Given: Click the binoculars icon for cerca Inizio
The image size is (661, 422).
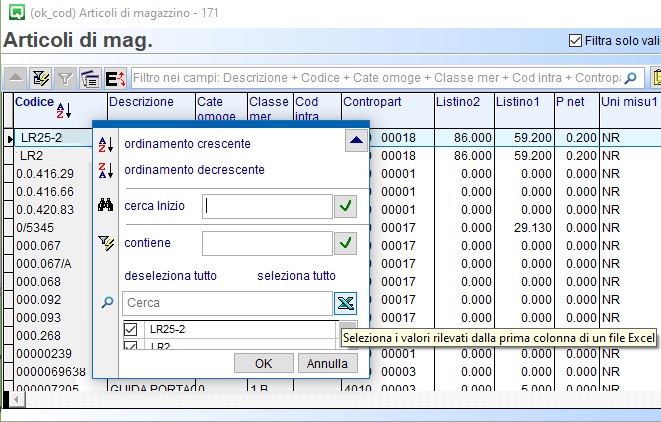Looking at the screenshot, I should (x=107, y=206).
